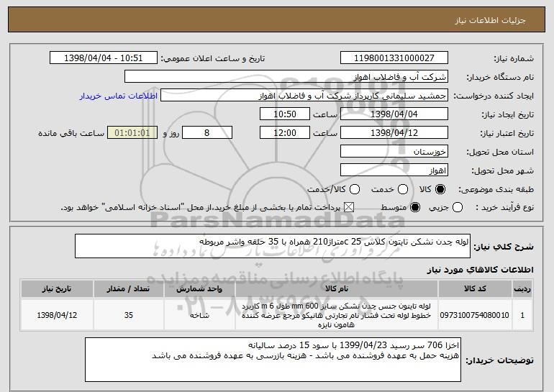Screen dimensions: 554x392
Task: Toggle the اسناد خزانه اسلامی payment checkbox
Action: [x=349, y=207]
